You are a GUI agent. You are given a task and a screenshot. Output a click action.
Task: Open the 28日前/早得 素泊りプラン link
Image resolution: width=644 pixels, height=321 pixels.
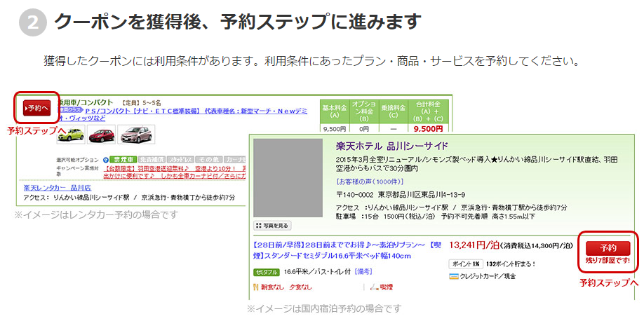[x=347, y=250]
